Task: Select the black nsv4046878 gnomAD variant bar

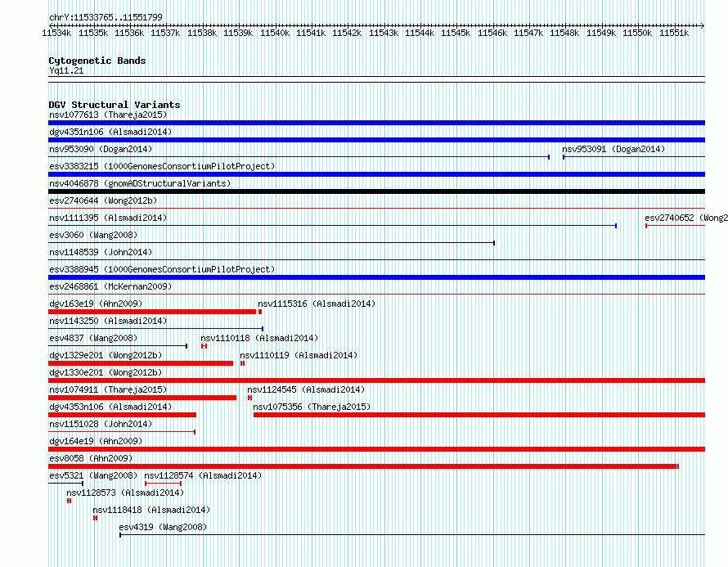Action: [x=376, y=191]
